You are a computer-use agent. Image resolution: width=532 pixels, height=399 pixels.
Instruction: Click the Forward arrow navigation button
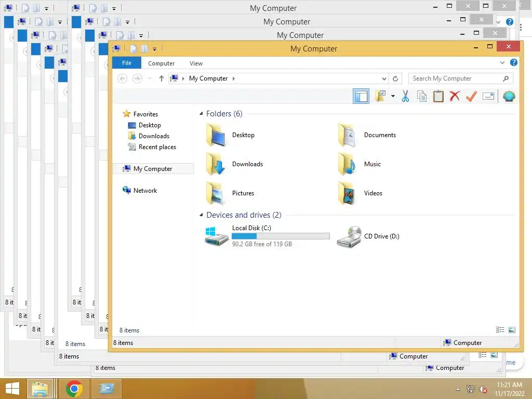point(137,78)
